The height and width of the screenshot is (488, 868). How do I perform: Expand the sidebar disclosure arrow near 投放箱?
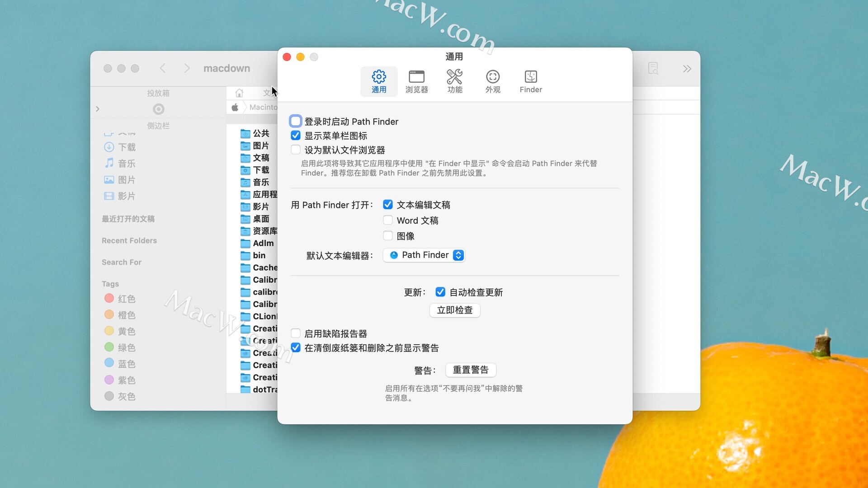point(98,109)
